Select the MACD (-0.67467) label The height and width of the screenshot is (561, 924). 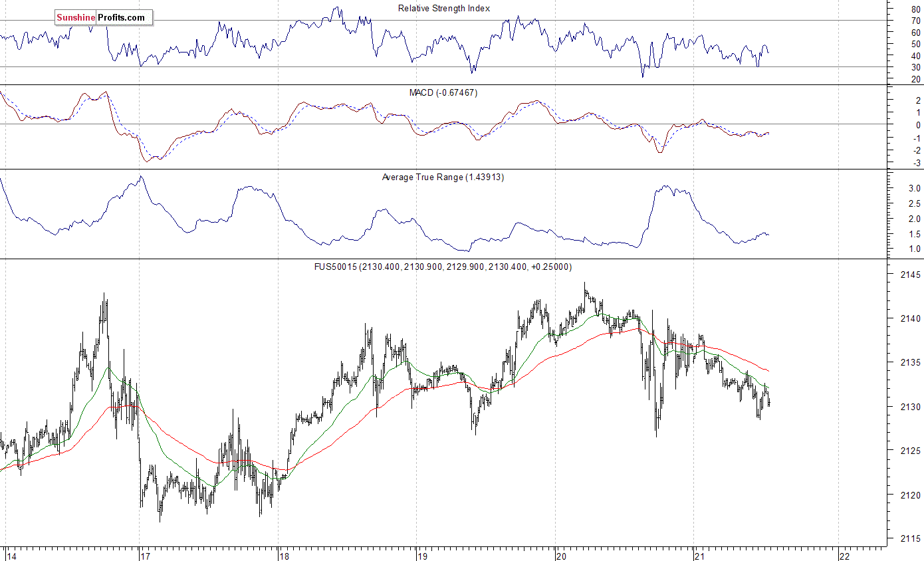point(443,92)
